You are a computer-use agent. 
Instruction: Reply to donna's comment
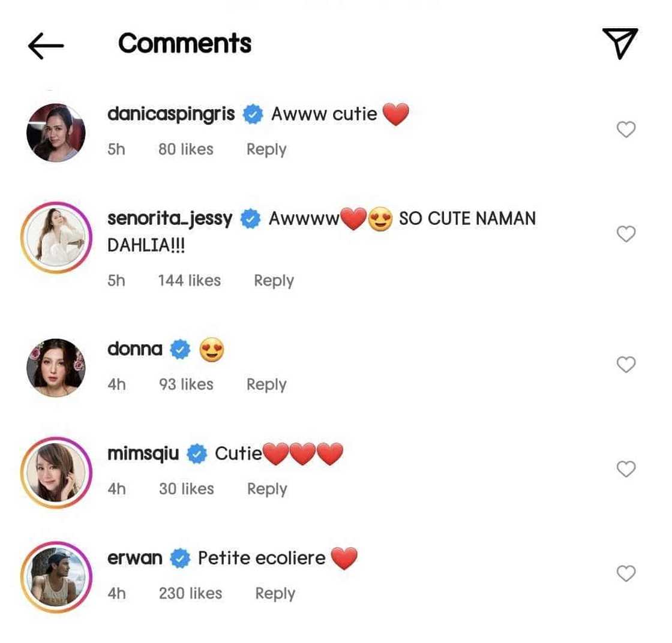click(x=266, y=384)
